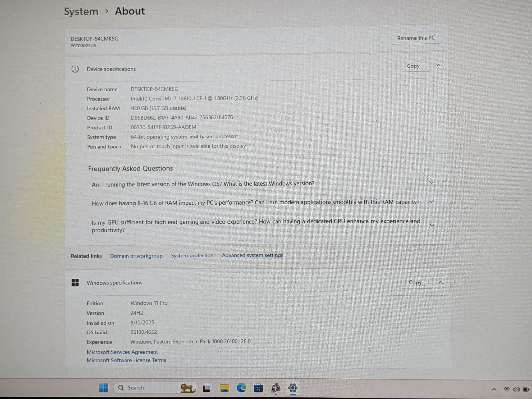The image size is (532, 399).
Task: Open Microsoft Store from the taskbar
Action: (258, 388)
